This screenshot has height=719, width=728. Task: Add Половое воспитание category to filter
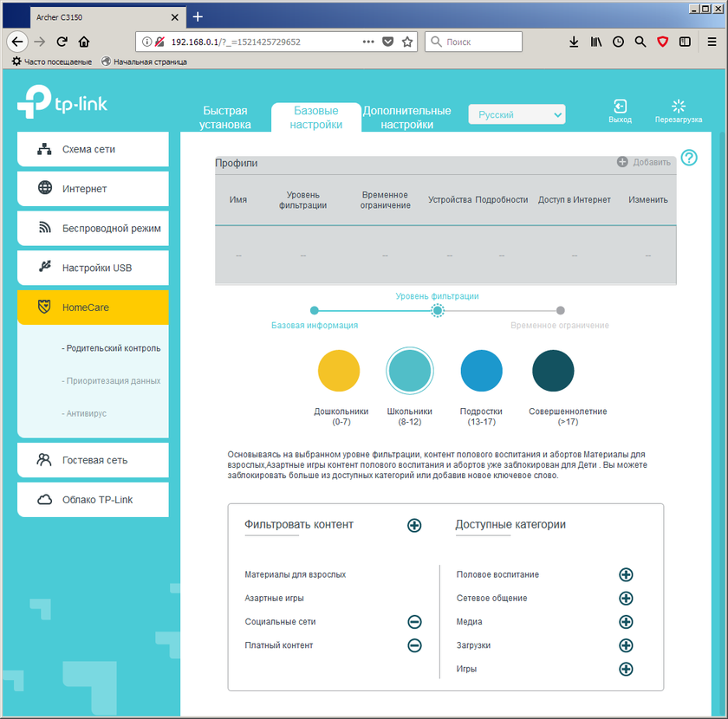(x=626, y=575)
